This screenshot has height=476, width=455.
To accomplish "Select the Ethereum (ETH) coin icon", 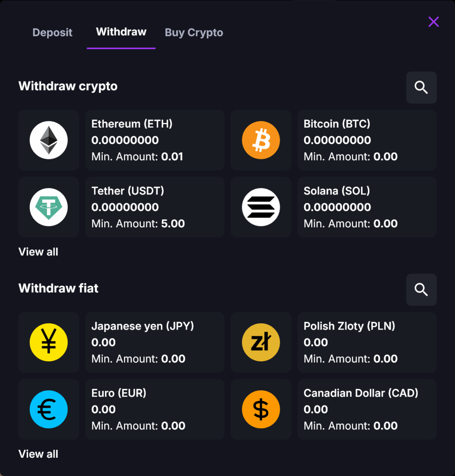I will pyautogui.click(x=48, y=140).
